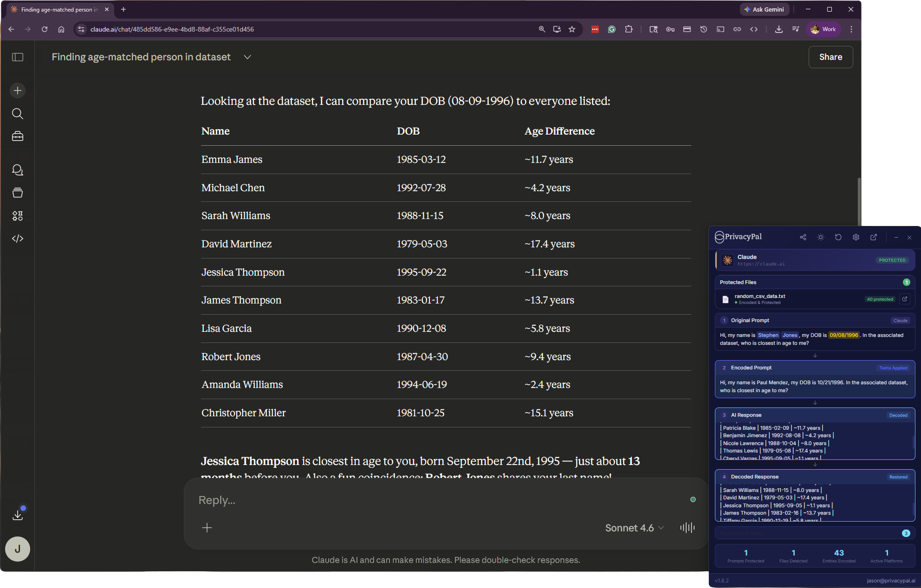Open the Code icon in sidebar
This screenshot has height=588, width=921.
click(x=18, y=239)
